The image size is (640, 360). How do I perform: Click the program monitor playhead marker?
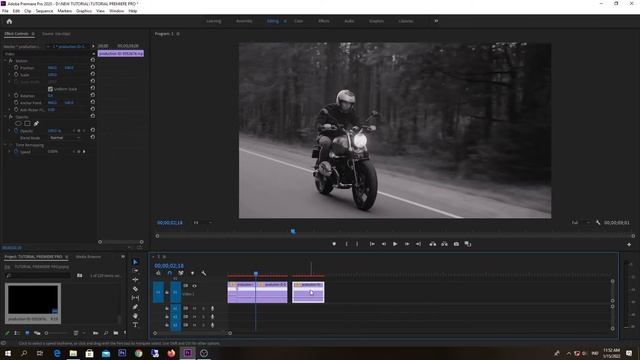click(x=293, y=231)
